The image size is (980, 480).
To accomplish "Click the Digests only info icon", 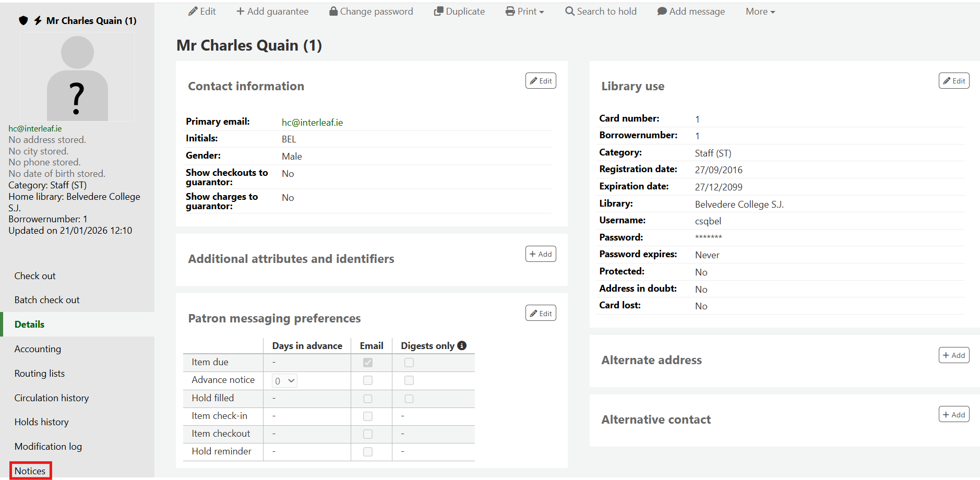I will pos(462,345).
